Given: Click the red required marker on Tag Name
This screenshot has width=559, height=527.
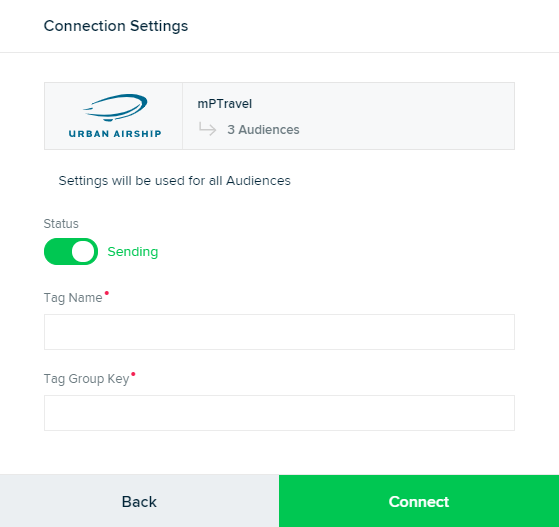Looking at the screenshot, I should coord(107,293).
